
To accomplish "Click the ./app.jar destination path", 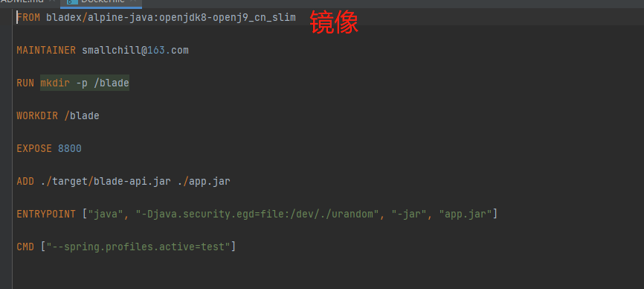I will pos(204,181).
